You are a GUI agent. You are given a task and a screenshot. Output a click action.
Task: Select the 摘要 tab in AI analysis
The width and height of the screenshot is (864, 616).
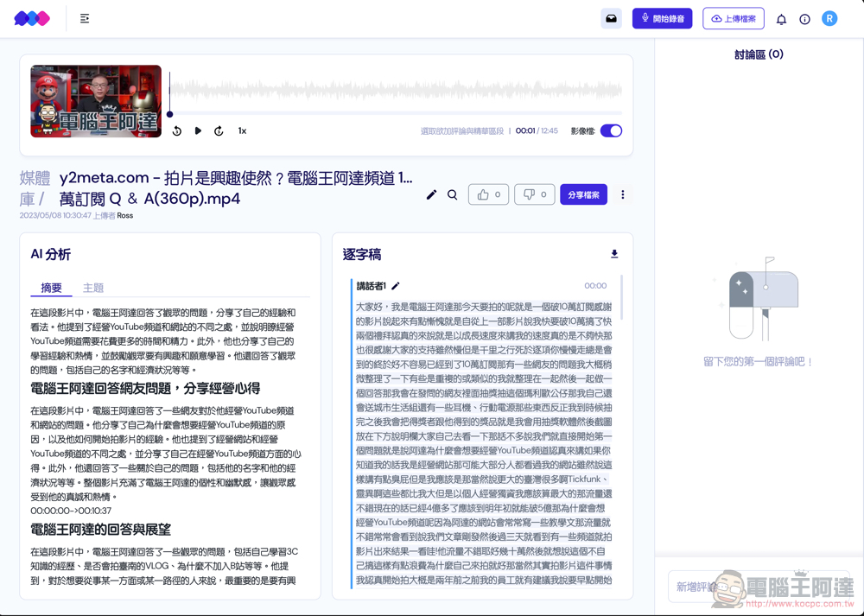click(52, 288)
